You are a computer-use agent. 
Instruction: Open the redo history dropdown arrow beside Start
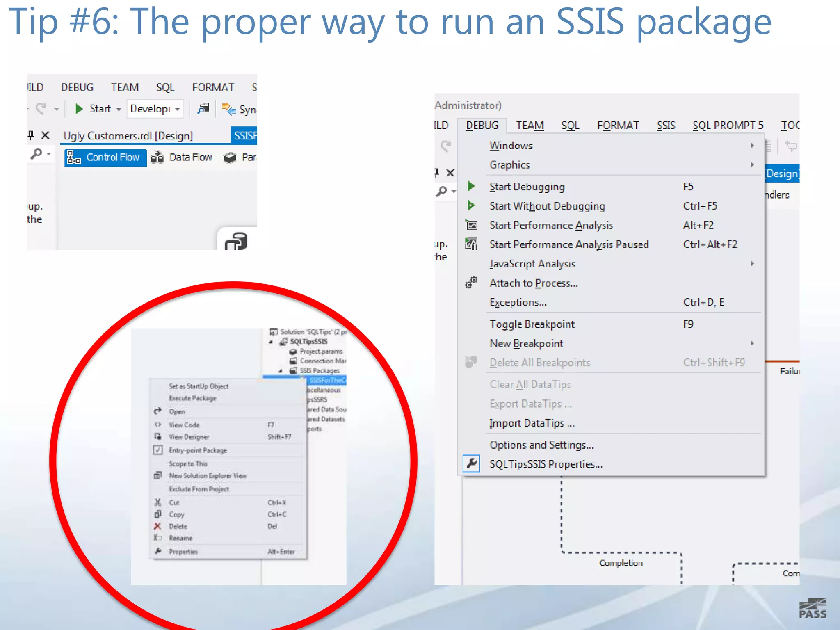tap(57, 109)
